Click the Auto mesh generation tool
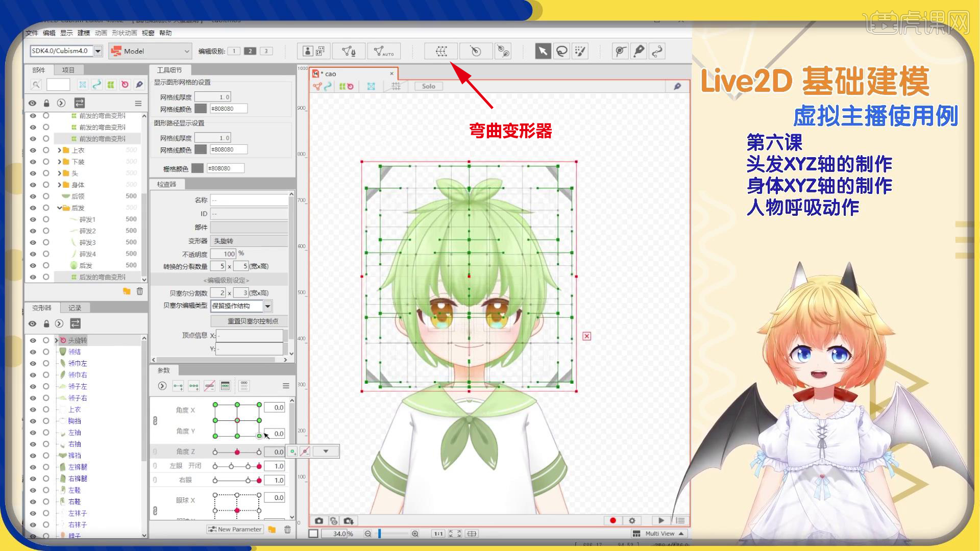 (x=384, y=51)
